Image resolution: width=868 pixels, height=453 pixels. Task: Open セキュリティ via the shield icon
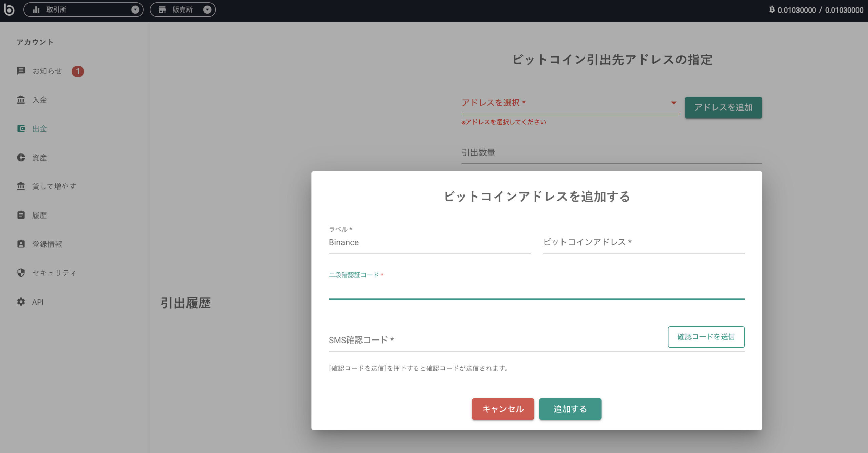tap(20, 272)
